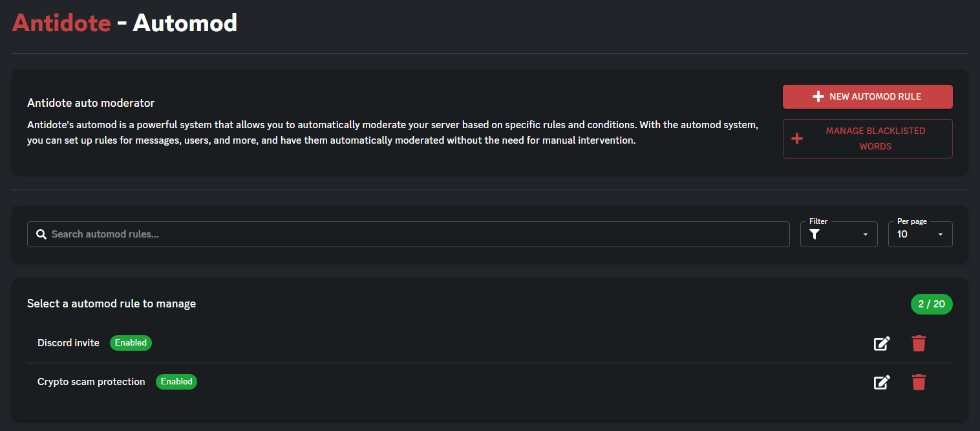This screenshot has height=431, width=980.
Task: Click the Enabled badge on Crypto scam protection
Action: [x=176, y=382]
